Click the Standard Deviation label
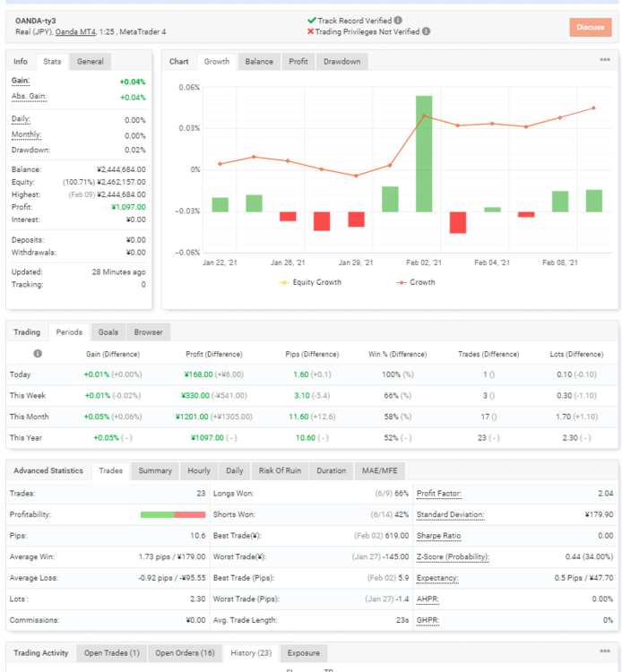Viewport: 622px width, 672px height. coord(451,514)
